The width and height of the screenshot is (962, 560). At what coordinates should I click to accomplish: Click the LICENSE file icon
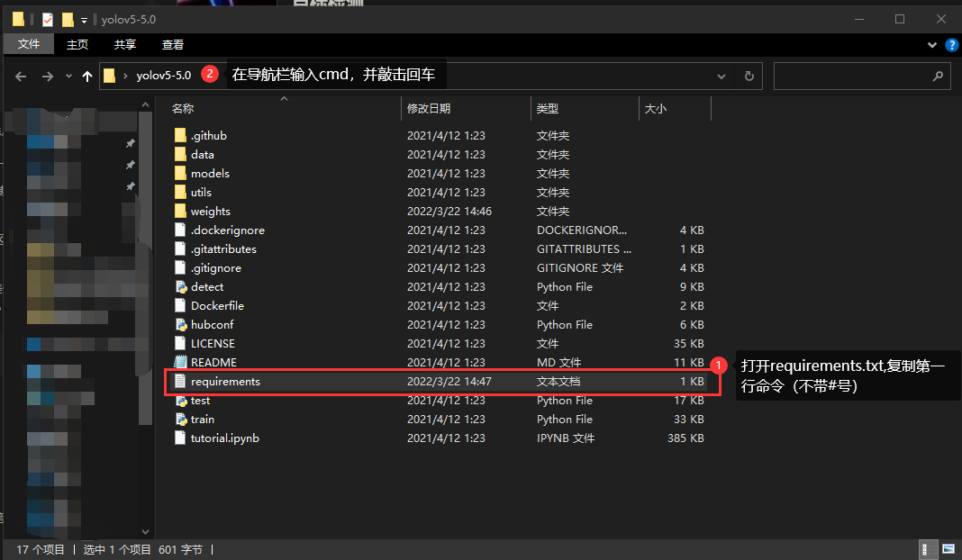[180, 344]
